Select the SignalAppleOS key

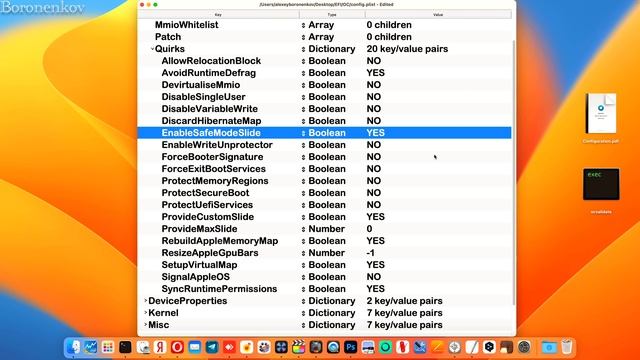tap(196, 277)
